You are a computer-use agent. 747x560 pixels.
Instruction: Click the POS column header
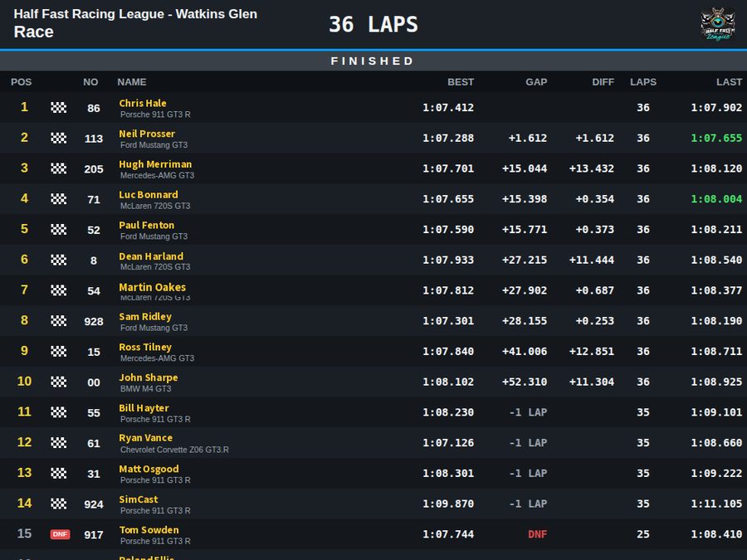(21, 82)
